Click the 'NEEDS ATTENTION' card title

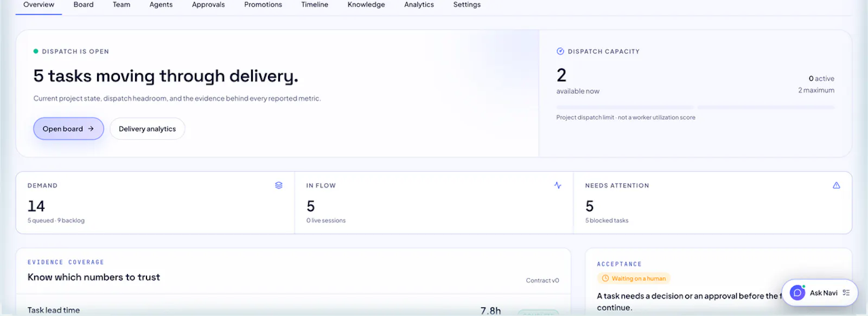tap(617, 185)
